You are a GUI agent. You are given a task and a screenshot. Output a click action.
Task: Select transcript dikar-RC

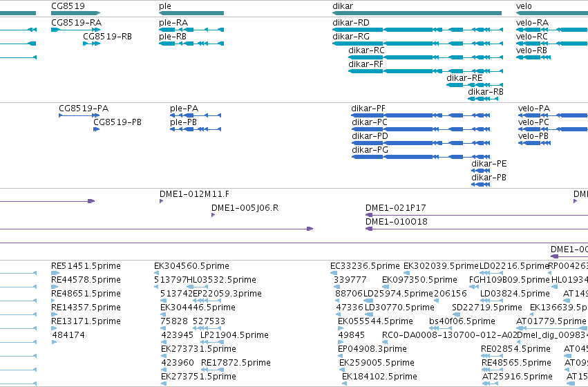point(426,57)
